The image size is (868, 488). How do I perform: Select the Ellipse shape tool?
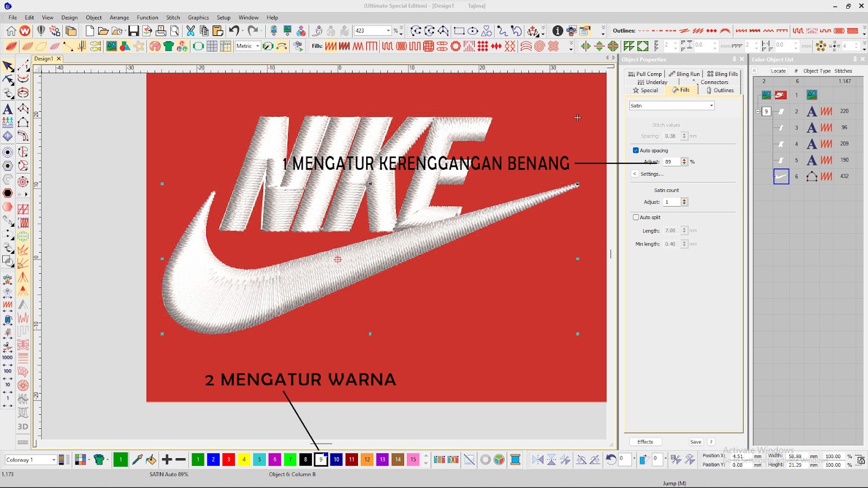[x=473, y=31]
